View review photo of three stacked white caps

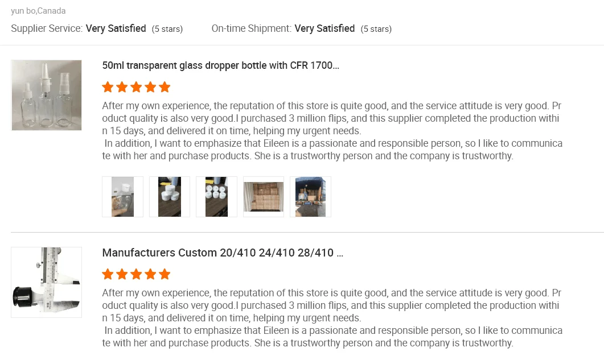point(170,197)
